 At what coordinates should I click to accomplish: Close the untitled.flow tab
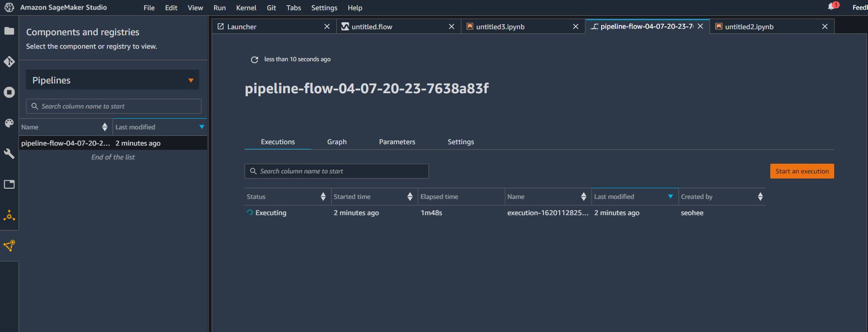(x=452, y=26)
